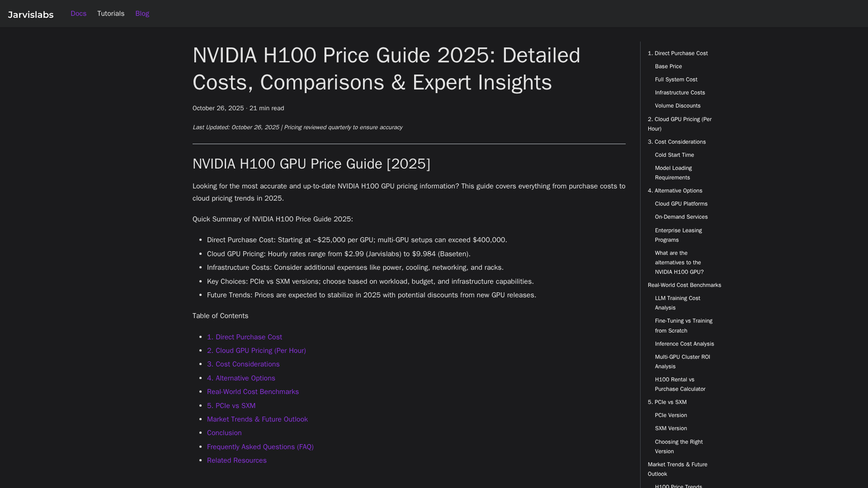Select 'SXM Version' in sidebar outline
The width and height of the screenshot is (868, 488).
[670, 428]
